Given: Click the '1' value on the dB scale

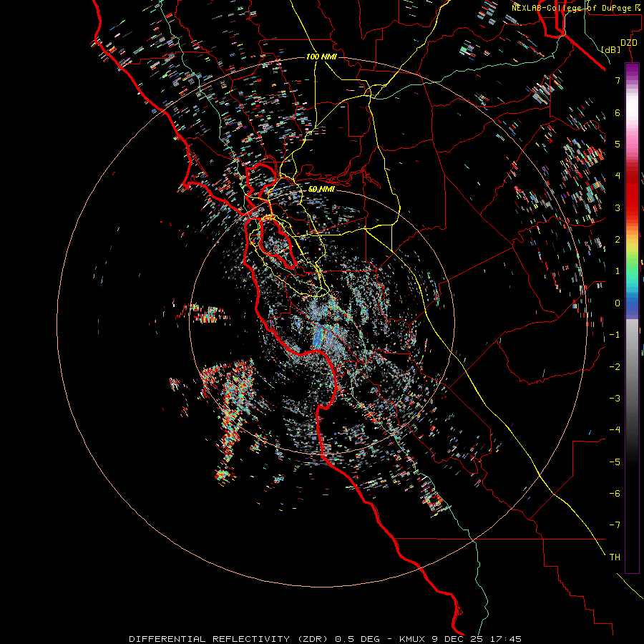Looking at the screenshot, I should (x=618, y=271).
